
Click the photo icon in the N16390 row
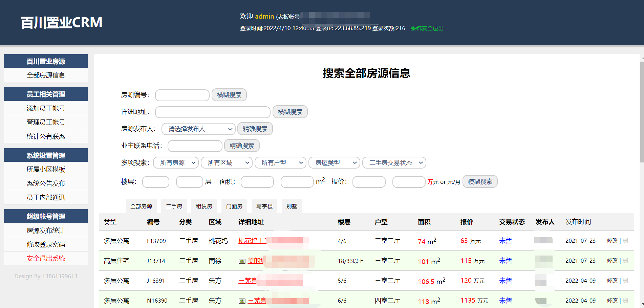[242, 301]
